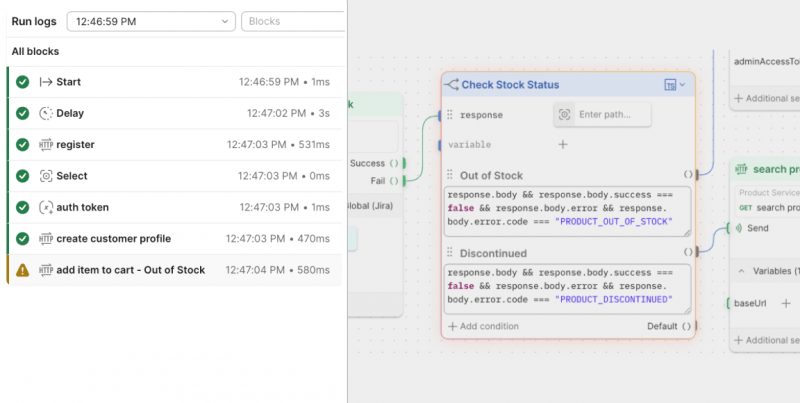
Task: Open the run timestamp dropdown 12:46:59 PM
Action: (151, 21)
